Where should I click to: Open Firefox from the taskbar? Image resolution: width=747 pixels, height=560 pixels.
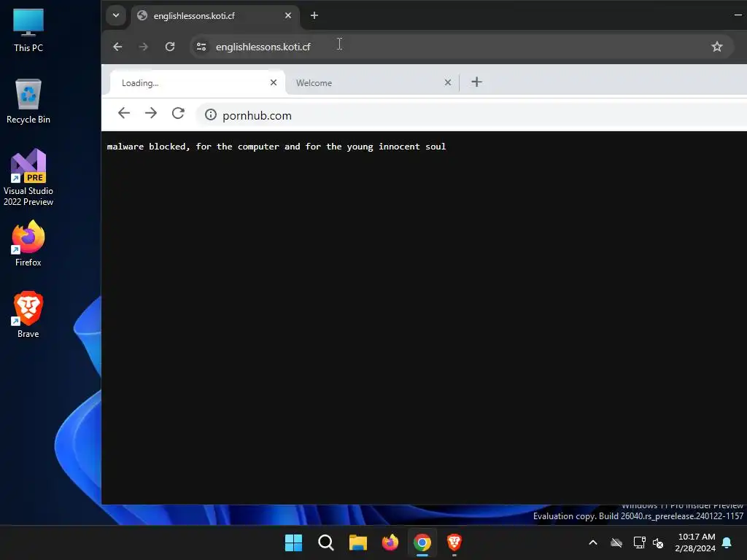pos(390,542)
